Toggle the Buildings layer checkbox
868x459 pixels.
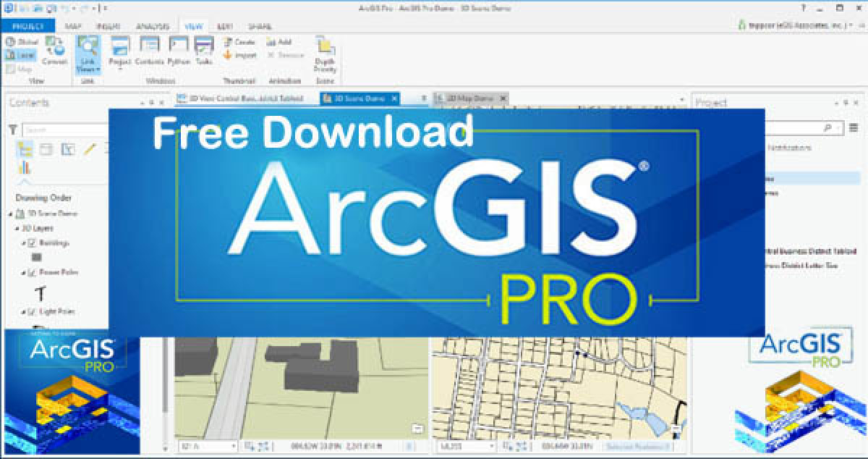32,243
